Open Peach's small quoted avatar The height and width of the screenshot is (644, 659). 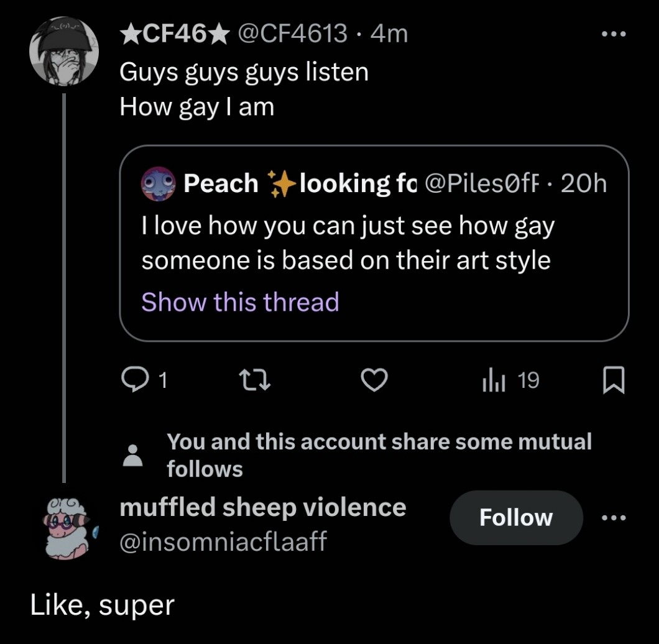[158, 183]
